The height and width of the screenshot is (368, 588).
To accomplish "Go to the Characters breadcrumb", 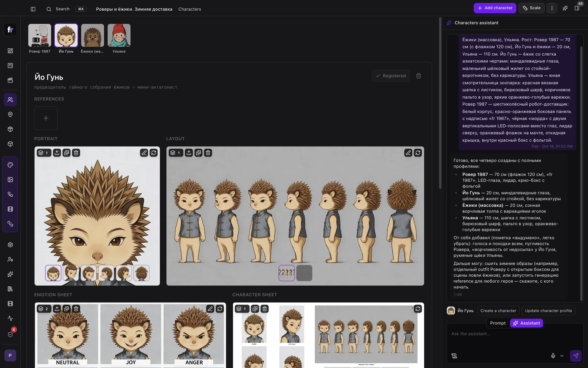I will tap(190, 9).
